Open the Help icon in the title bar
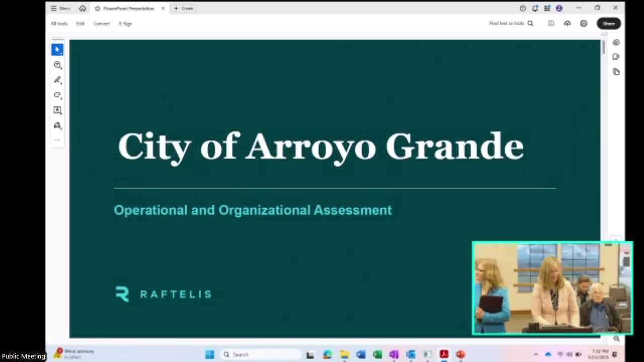Image resolution: width=644 pixels, height=362 pixels. tap(523, 8)
